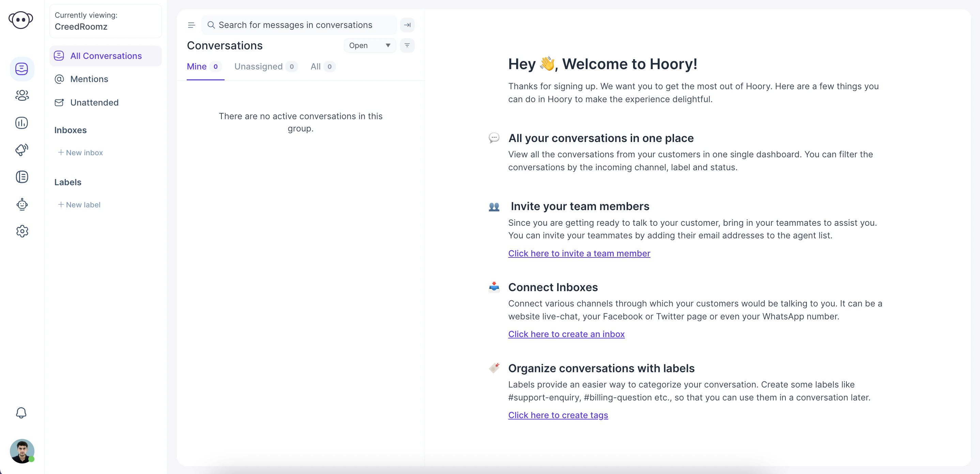The width and height of the screenshot is (980, 474).
Task: Open the Notifications bell icon
Action: (22, 413)
